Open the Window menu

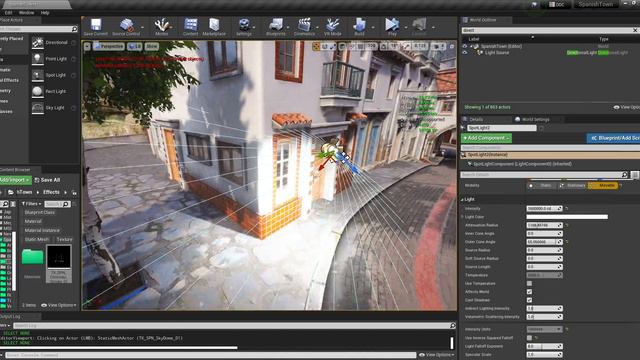click(x=26, y=13)
